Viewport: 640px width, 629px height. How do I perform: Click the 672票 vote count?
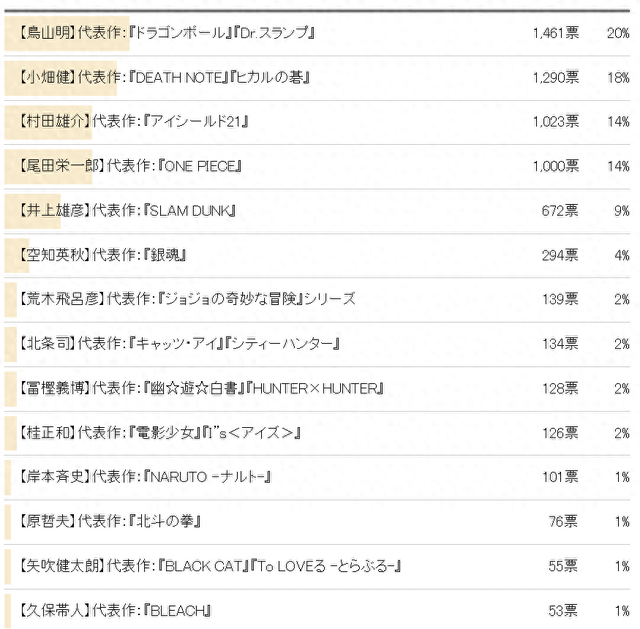[559, 211]
